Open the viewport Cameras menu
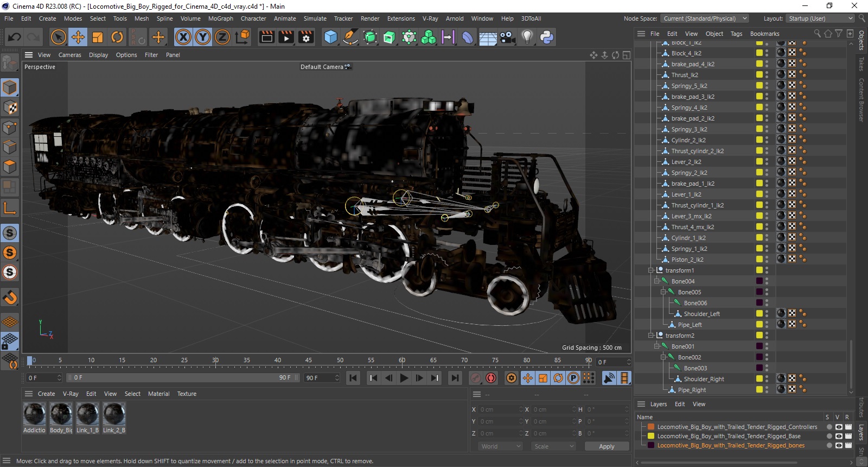This screenshot has width=868, height=467. click(70, 55)
